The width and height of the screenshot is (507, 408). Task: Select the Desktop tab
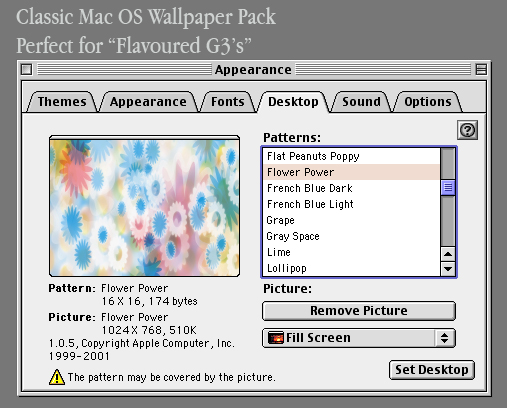click(x=293, y=102)
